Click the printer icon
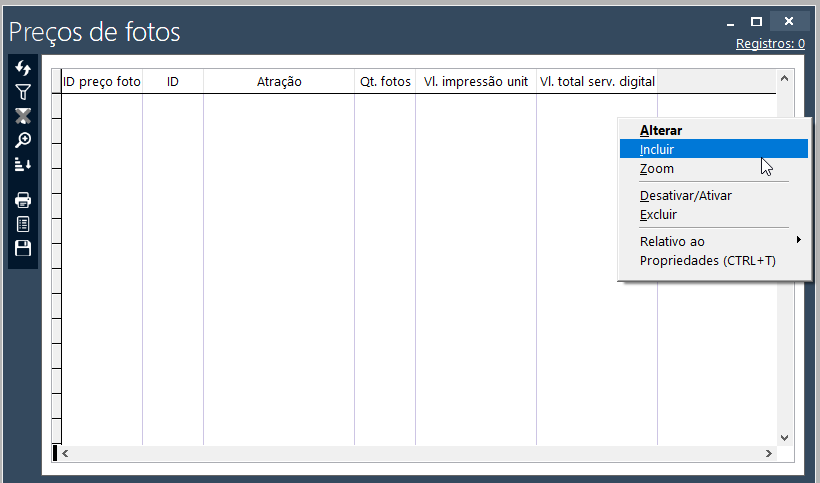Image resolution: width=820 pixels, height=483 pixels. tap(23, 200)
